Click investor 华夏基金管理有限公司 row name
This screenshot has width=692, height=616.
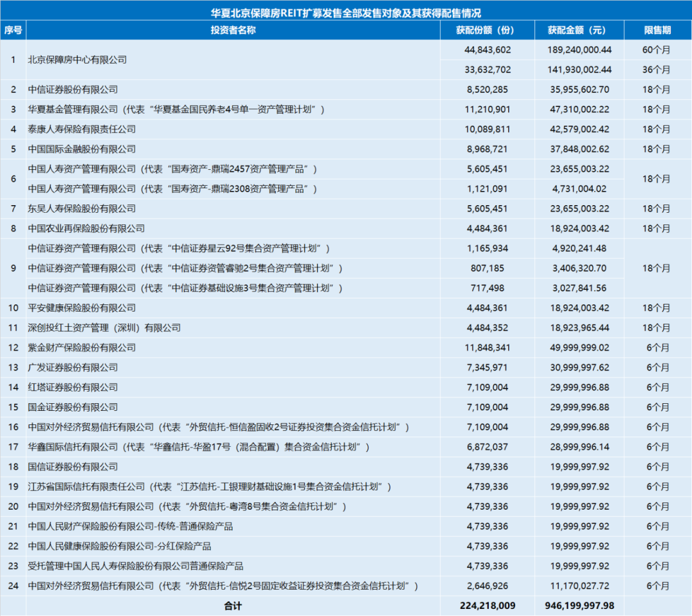(x=177, y=110)
